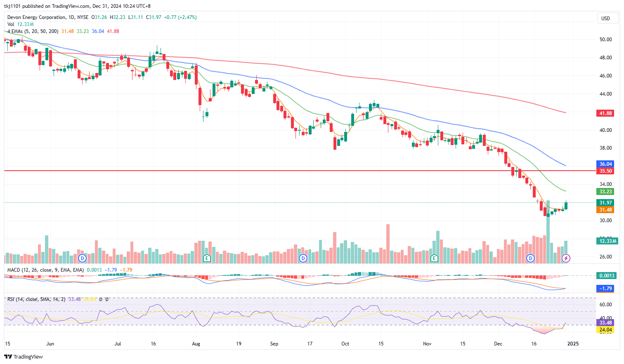Click the 12.33M volume axis label
624x364 pixels.
click(607, 241)
